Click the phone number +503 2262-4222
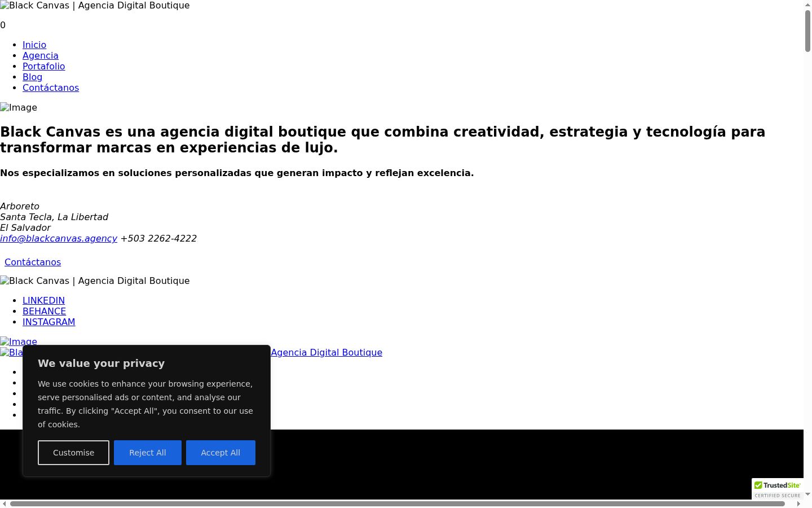The height and width of the screenshot is (508, 812). [158, 238]
